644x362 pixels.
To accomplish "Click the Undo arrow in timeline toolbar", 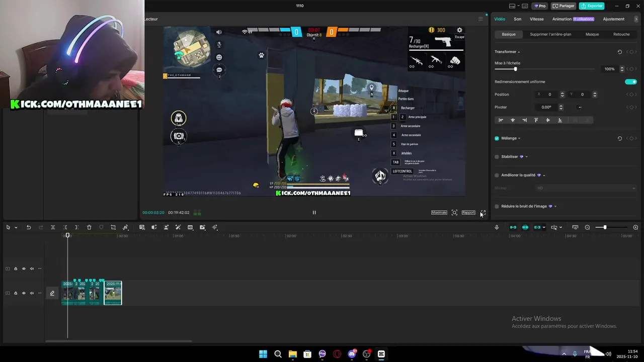I will pos(29,227).
